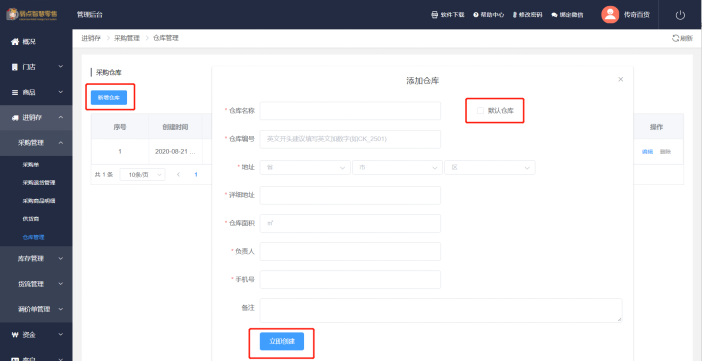Click page number 1 in pagination

[x=196, y=174]
